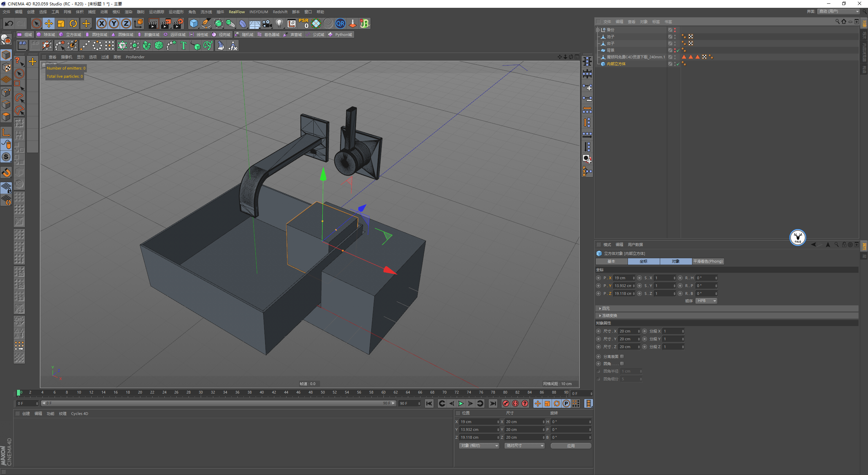The width and height of the screenshot is (868, 475).
Task: Click the Scale tool icon
Action: 61,23
